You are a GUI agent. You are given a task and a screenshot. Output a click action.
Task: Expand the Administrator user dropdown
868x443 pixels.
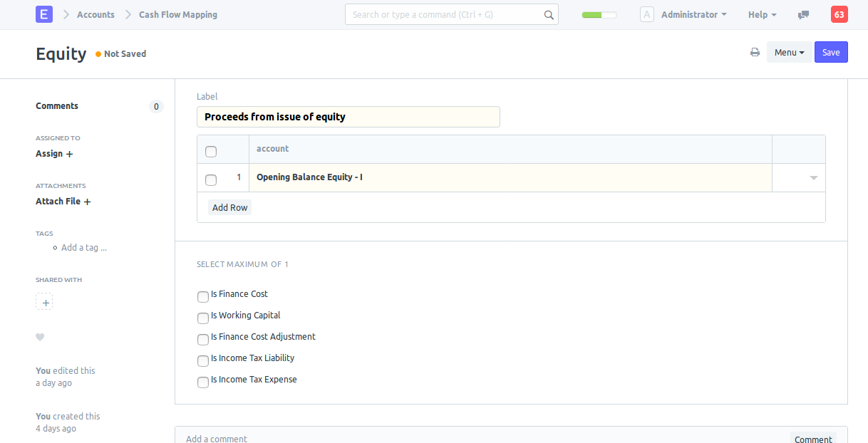pyautogui.click(x=693, y=14)
